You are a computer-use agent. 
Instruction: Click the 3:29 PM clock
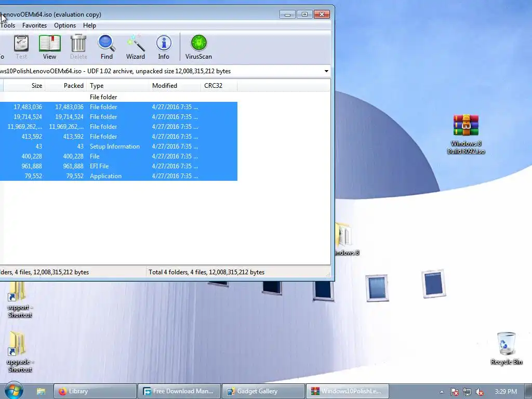(506, 392)
